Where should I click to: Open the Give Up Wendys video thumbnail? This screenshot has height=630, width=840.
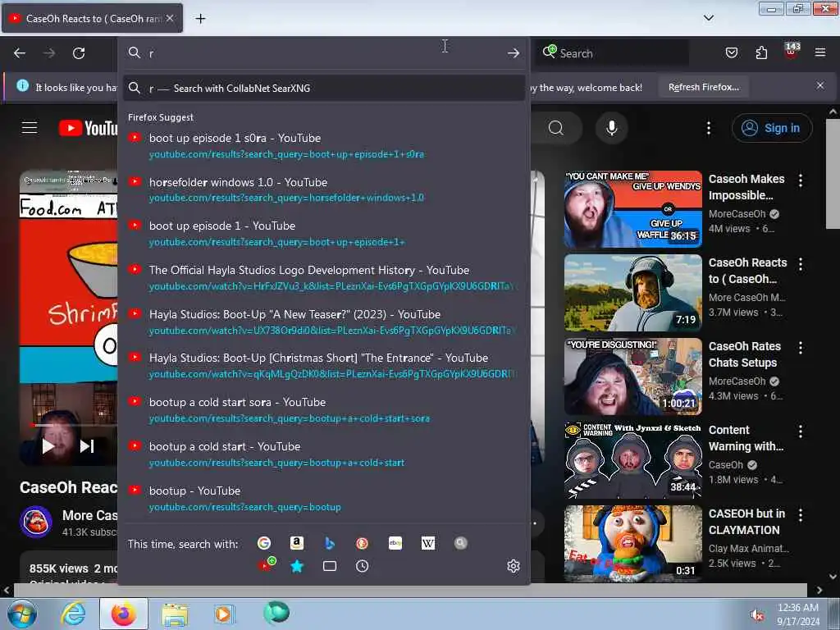(632, 209)
